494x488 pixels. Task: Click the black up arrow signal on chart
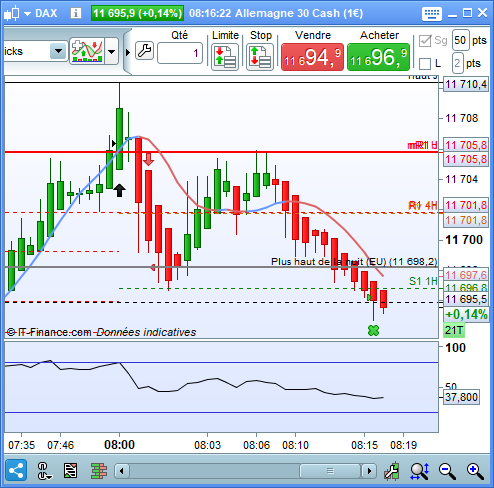coord(119,190)
